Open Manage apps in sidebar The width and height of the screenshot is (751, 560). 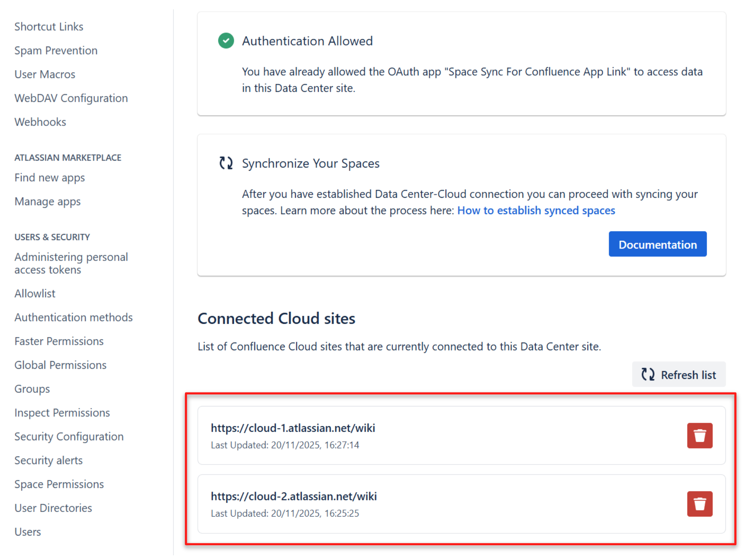48,201
